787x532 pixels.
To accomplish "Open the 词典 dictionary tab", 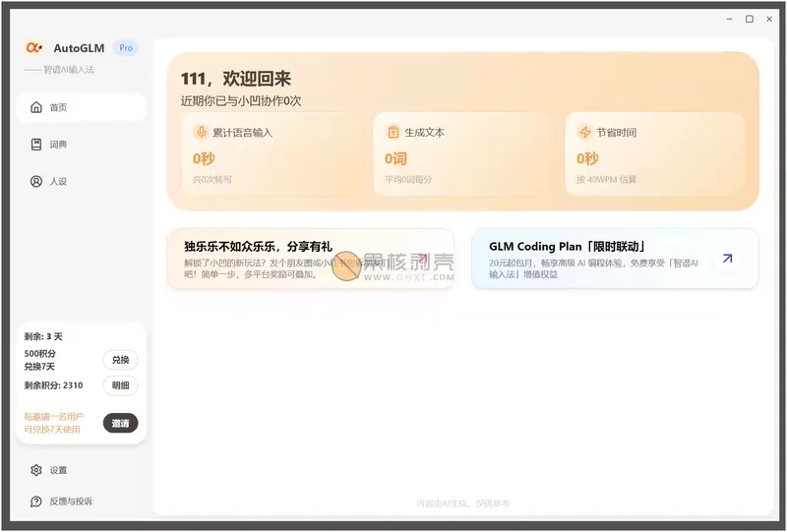I will [82, 145].
